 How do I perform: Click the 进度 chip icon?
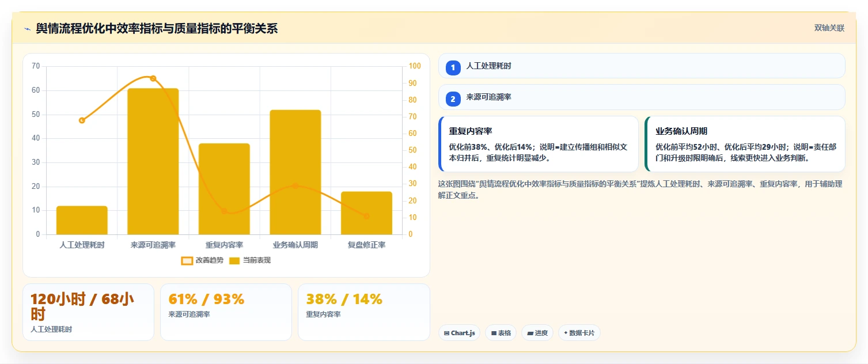pyautogui.click(x=530, y=333)
